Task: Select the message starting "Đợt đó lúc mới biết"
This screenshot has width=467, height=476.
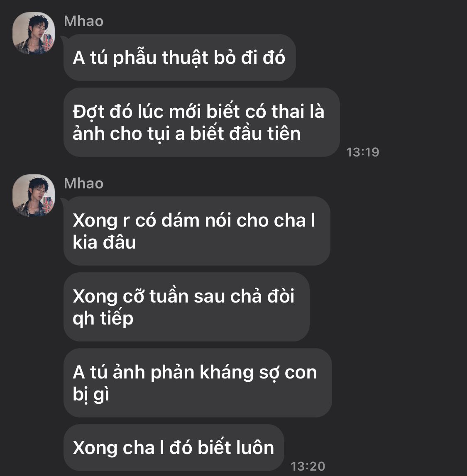Action: click(202, 122)
